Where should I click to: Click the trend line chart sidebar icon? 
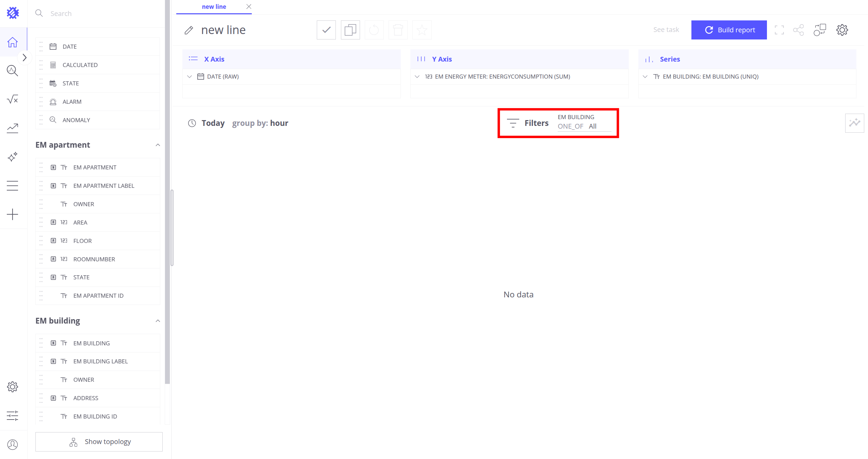point(13,128)
